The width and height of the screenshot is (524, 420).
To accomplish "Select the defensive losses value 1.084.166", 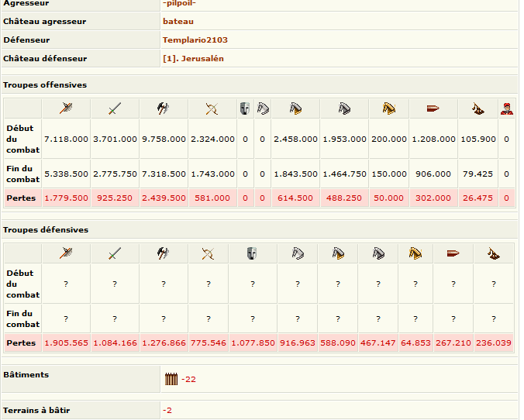I will [x=115, y=343].
